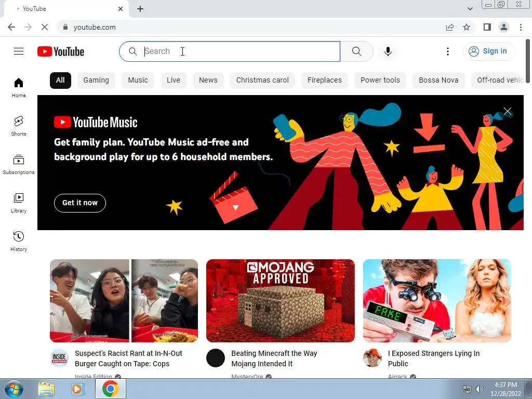Click the address bar URL
This screenshot has height=399, width=532.
point(95,27)
